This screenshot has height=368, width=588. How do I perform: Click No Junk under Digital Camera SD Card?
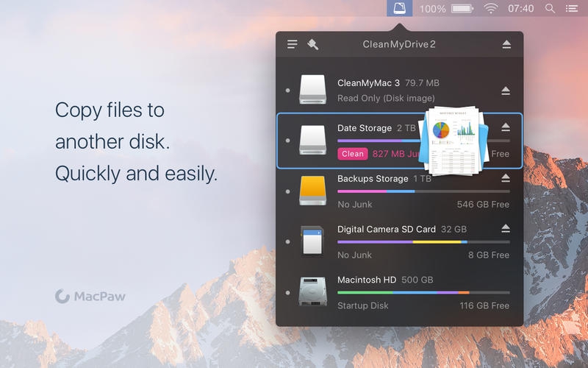tap(355, 255)
